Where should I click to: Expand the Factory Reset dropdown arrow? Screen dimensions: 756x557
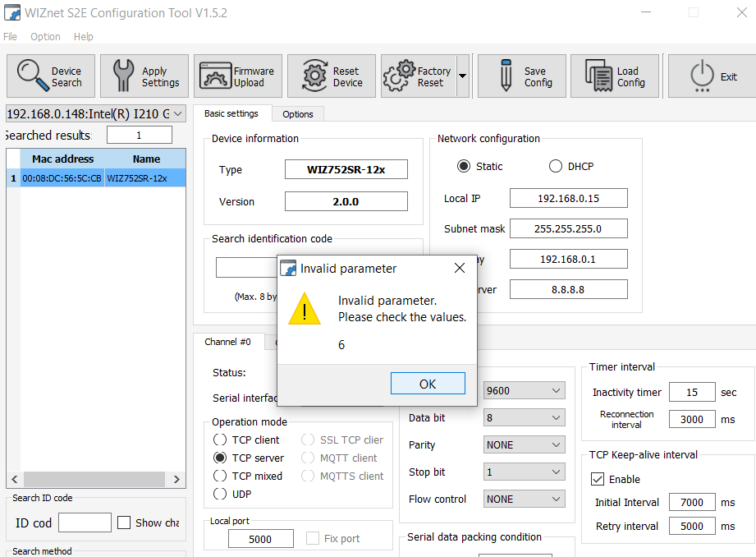coord(462,76)
